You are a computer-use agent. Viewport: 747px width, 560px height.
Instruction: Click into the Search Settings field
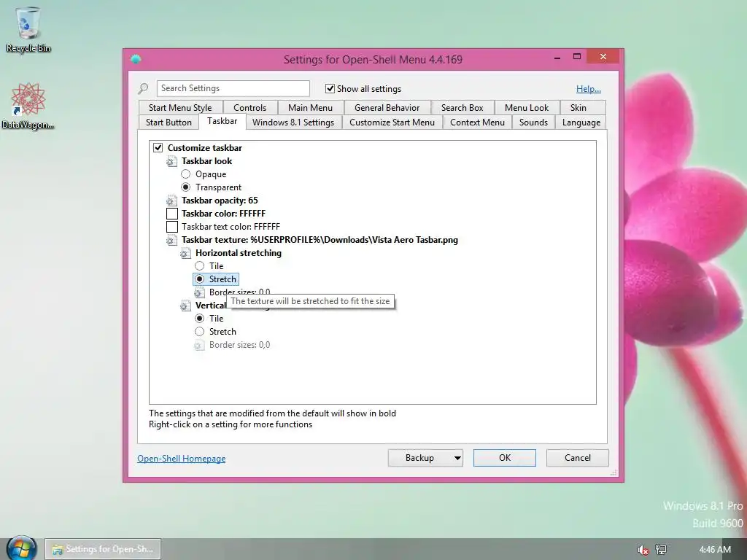(233, 88)
